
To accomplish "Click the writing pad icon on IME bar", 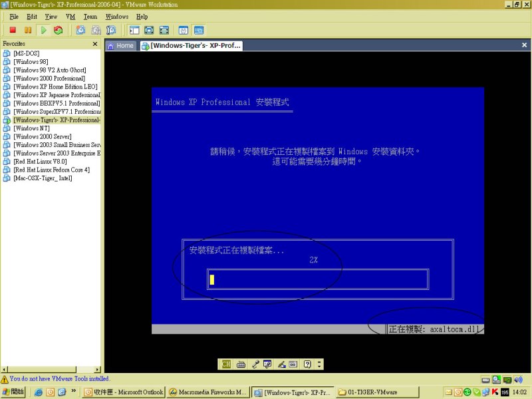I will point(293,364).
